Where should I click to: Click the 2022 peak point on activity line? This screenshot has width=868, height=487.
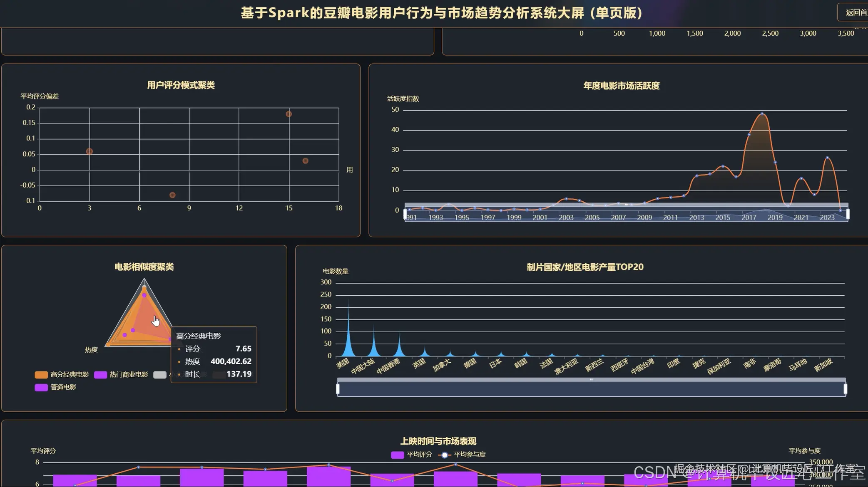827,158
